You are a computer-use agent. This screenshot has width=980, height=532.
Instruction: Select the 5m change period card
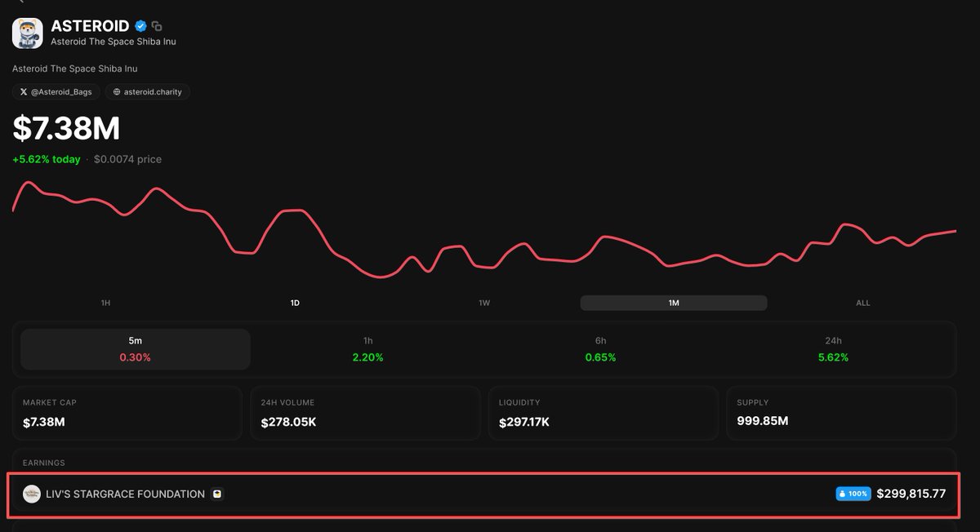pyautogui.click(x=136, y=349)
